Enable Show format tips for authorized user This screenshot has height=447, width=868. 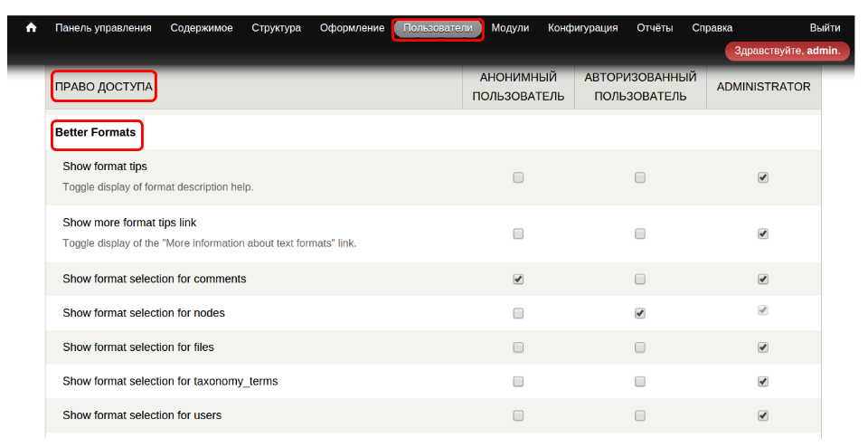click(640, 178)
